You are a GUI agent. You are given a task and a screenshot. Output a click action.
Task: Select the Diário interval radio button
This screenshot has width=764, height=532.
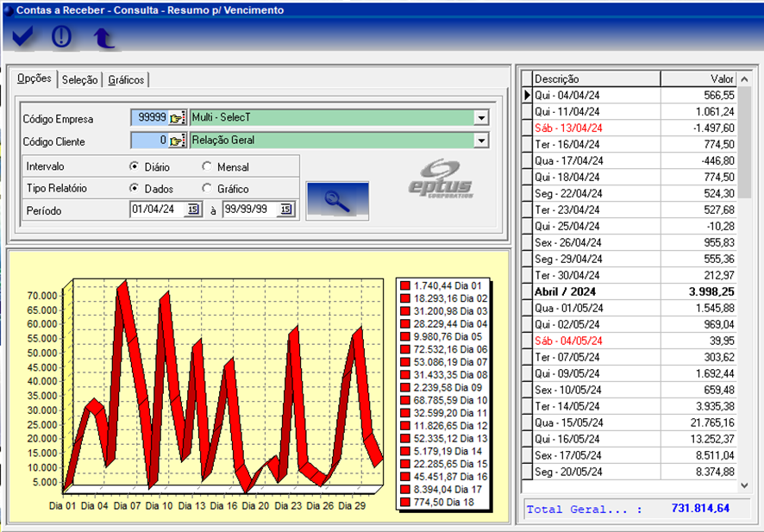(x=135, y=166)
